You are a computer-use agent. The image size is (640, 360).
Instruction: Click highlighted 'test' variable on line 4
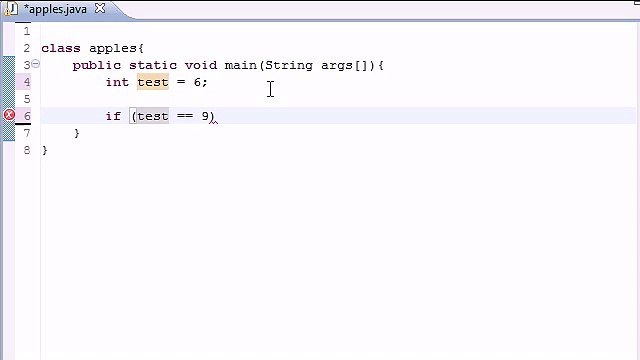(x=153, y=82)
